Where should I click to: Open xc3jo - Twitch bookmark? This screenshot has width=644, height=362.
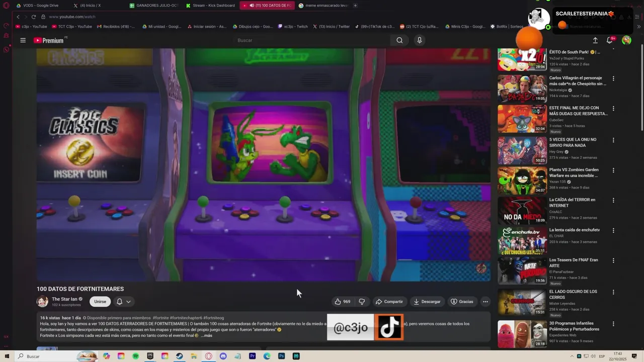[x=292, y=27]
